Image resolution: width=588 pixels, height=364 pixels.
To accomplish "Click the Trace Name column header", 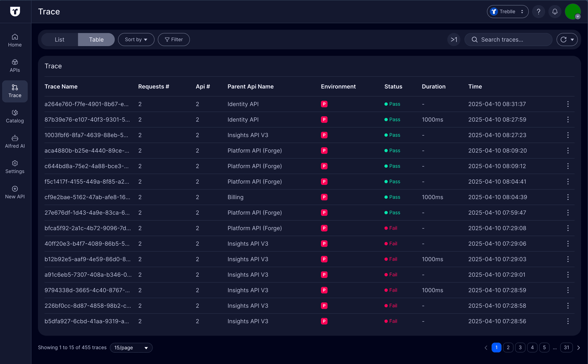I will click(61, 87).
